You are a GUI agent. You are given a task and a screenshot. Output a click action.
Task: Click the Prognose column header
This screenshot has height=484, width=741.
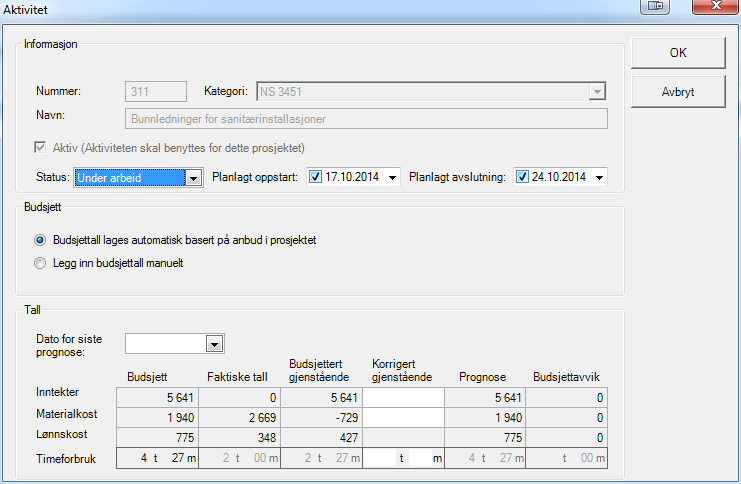[483, 377]
